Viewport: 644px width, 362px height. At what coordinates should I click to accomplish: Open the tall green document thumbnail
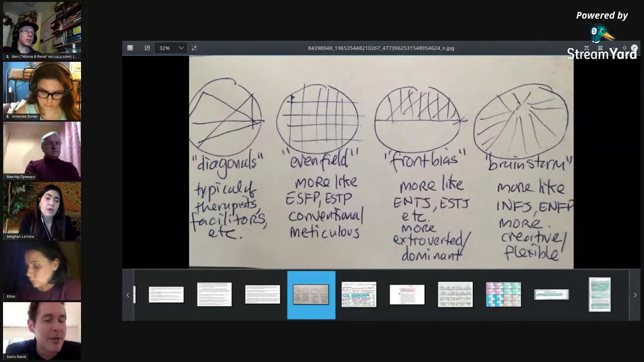(600, 295)
